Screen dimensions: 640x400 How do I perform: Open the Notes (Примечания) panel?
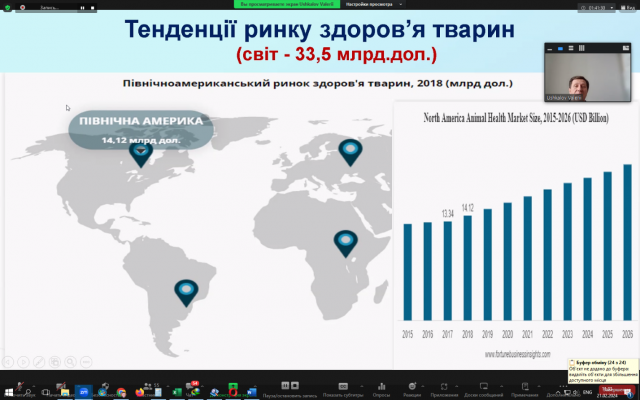coord(524,386)
